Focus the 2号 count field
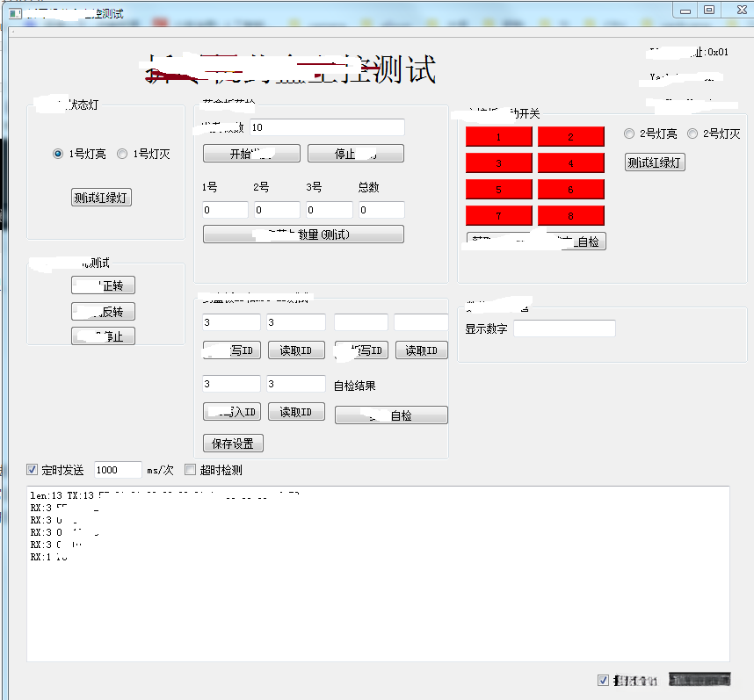 [x=277, y=210]
